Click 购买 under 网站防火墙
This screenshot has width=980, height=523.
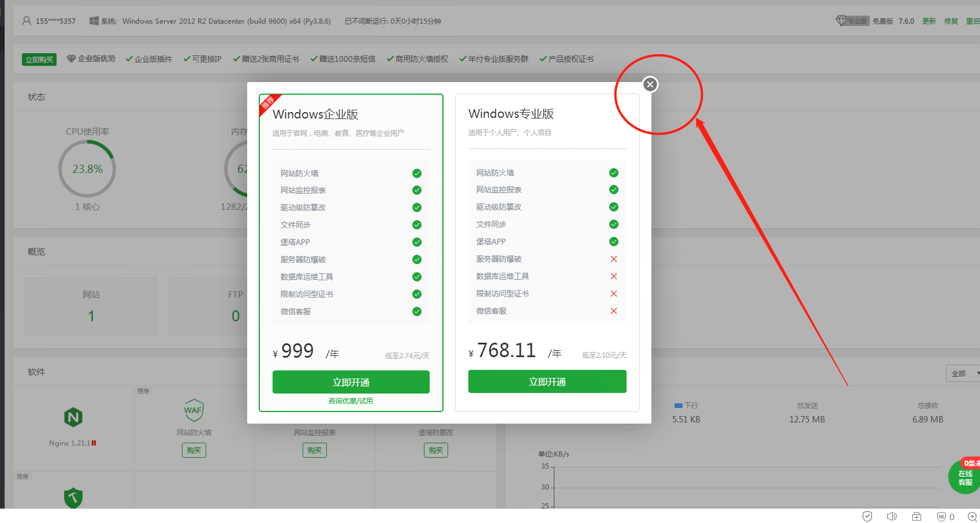[194, 450]
